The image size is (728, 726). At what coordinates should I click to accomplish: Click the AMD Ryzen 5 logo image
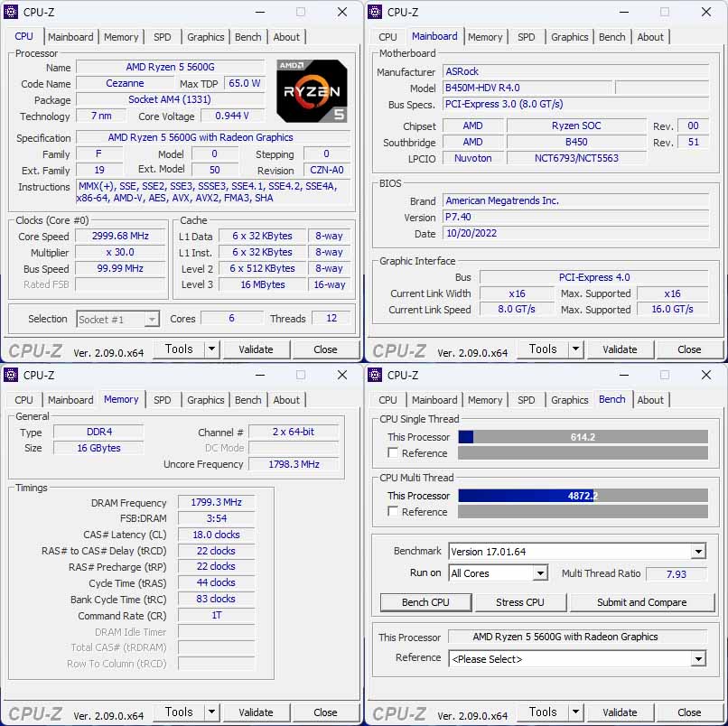(312, 91)
